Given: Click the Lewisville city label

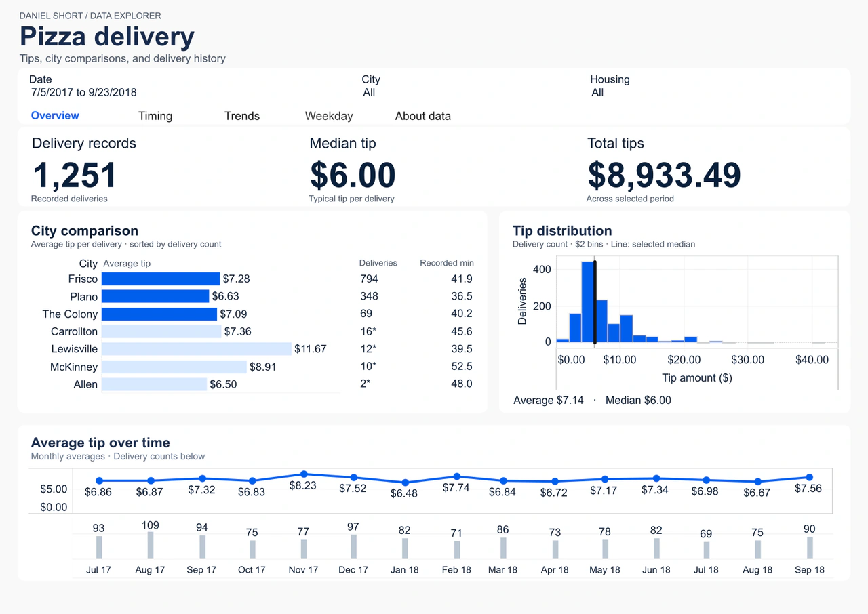Looking at the screenshot, I should (75, 349).
